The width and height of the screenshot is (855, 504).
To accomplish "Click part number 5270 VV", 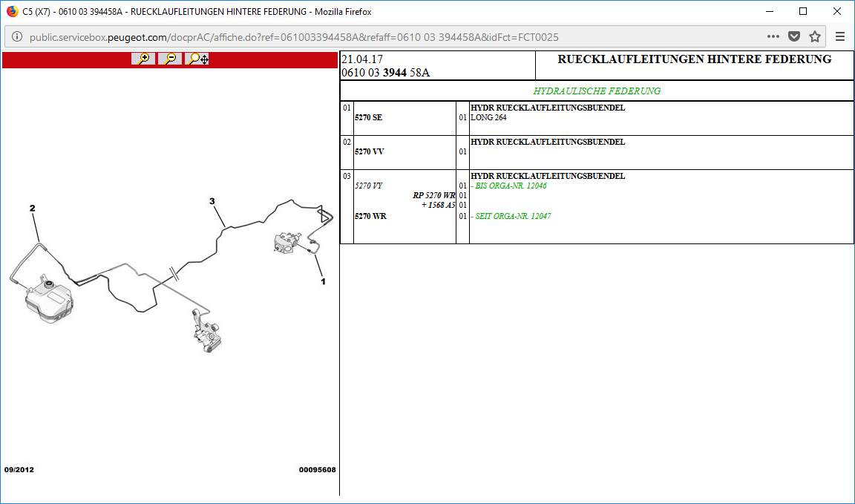I will [370, 151].
